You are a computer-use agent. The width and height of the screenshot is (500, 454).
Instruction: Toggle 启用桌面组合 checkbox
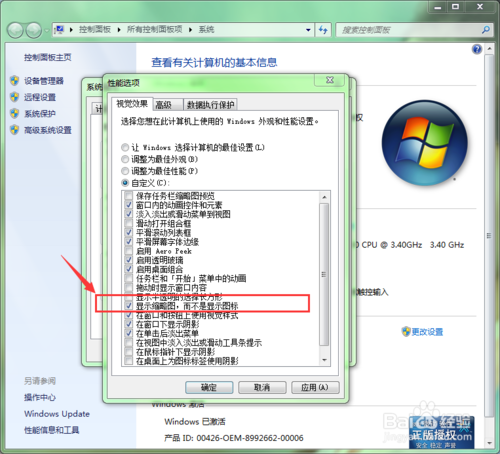coord(129,269)
